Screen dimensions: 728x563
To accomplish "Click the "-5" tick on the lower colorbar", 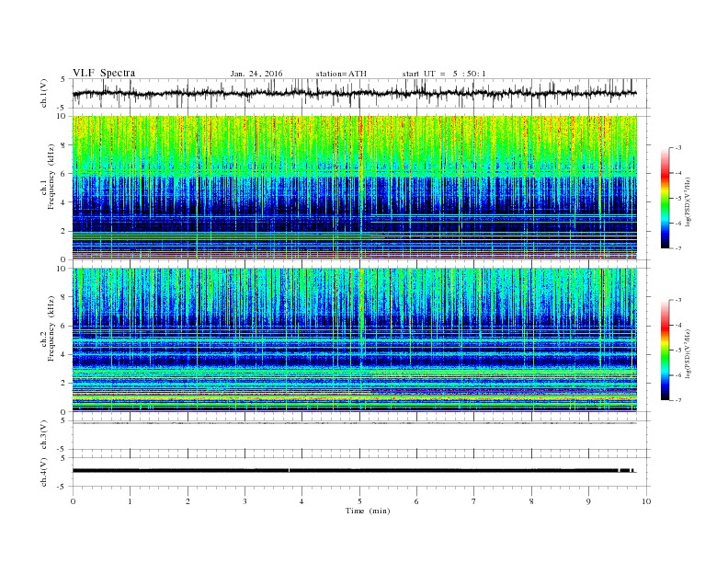I will point(677,350).
